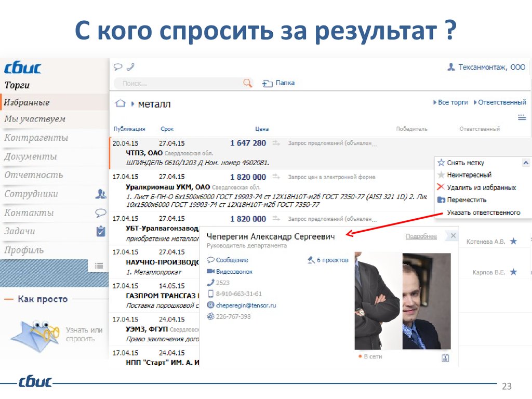532x399 pixels.
Task: Expand the Ответственный filter dropdown
Action: (x=499, y=102)
